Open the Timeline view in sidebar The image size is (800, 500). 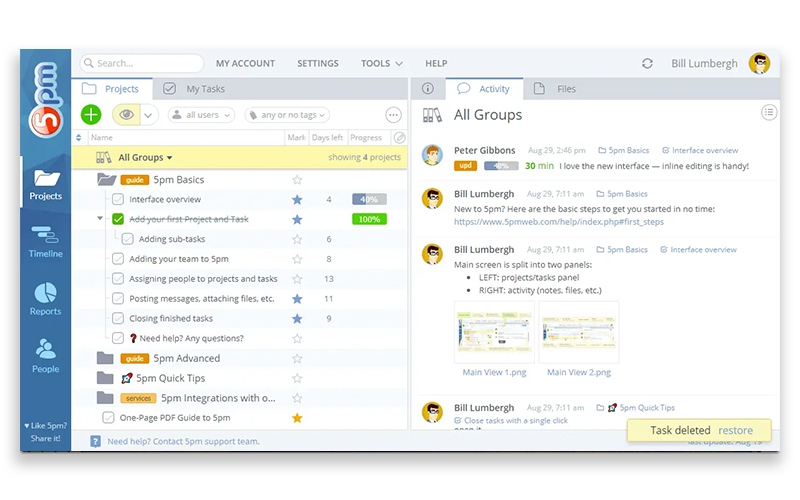(45, 241)
